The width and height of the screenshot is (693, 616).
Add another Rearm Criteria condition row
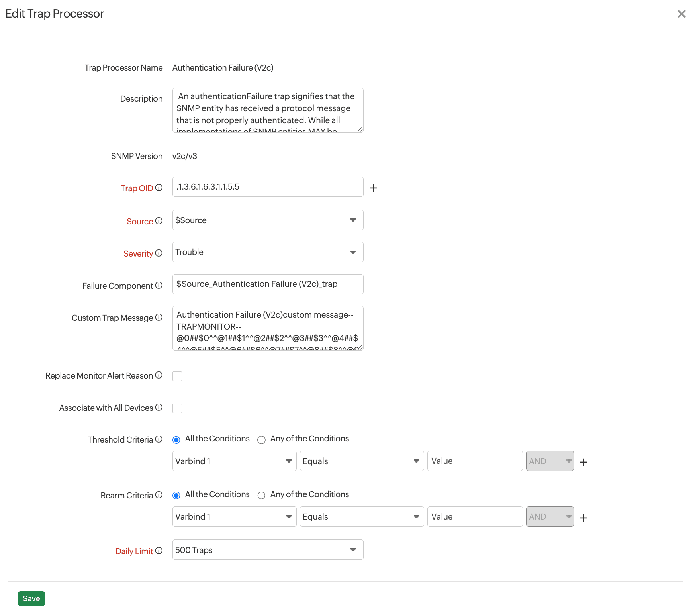click(583, 518)
